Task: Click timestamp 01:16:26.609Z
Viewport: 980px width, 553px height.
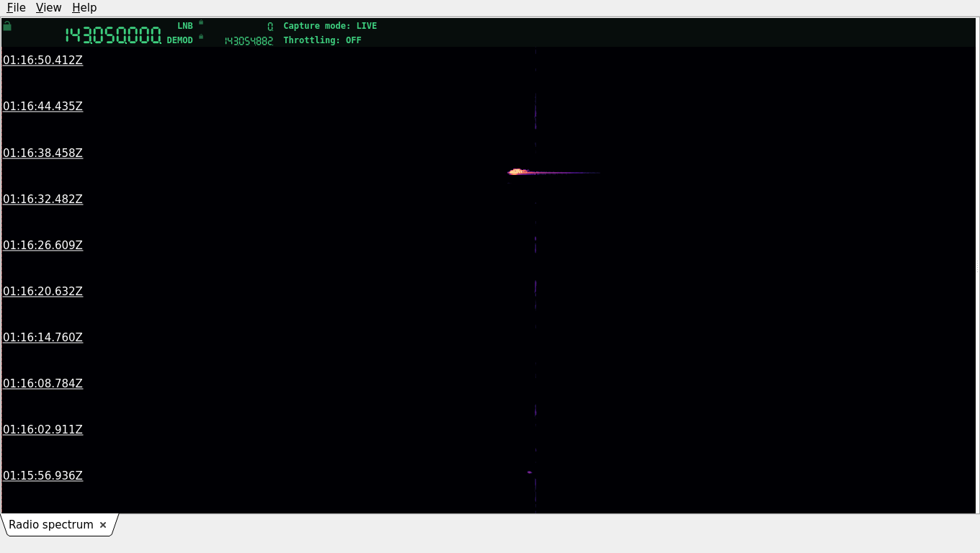Action: coord(43,245)
